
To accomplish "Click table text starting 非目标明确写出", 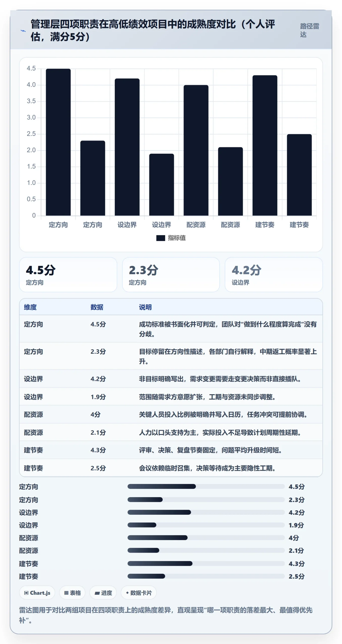I will click(x=220, y=379).
